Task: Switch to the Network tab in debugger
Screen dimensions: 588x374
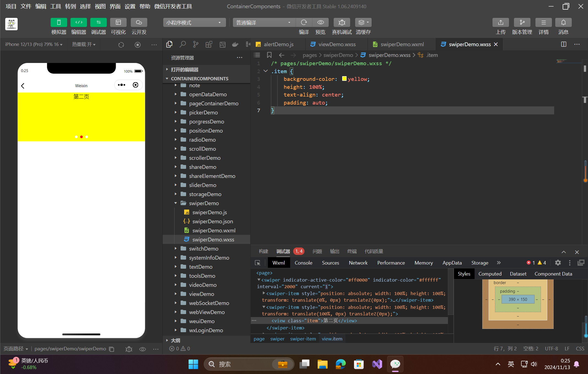Action: click(358, 263)
